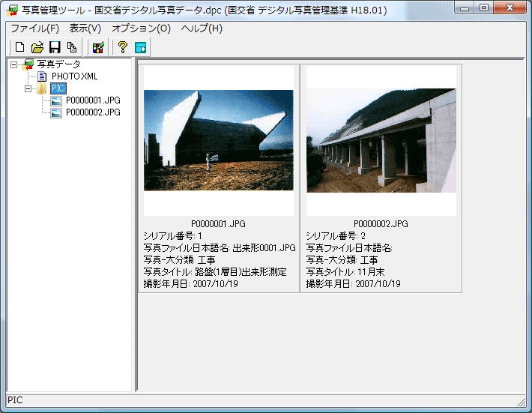Click the PHOTO.XML document icon
The image size is (532, 413).
(42, 76)
